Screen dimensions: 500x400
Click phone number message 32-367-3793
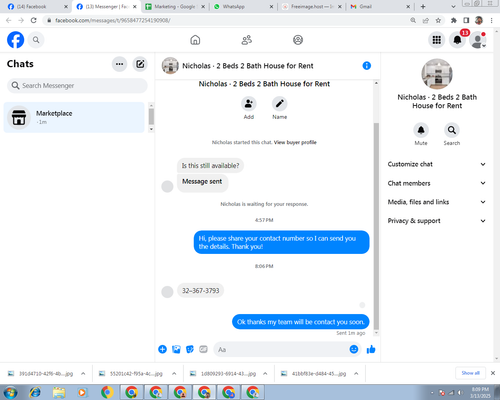tap(201, 291)
